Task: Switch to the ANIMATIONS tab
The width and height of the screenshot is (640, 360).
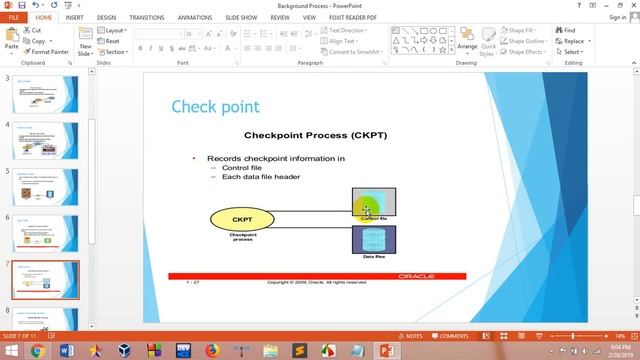Action: tap(195, 18)
